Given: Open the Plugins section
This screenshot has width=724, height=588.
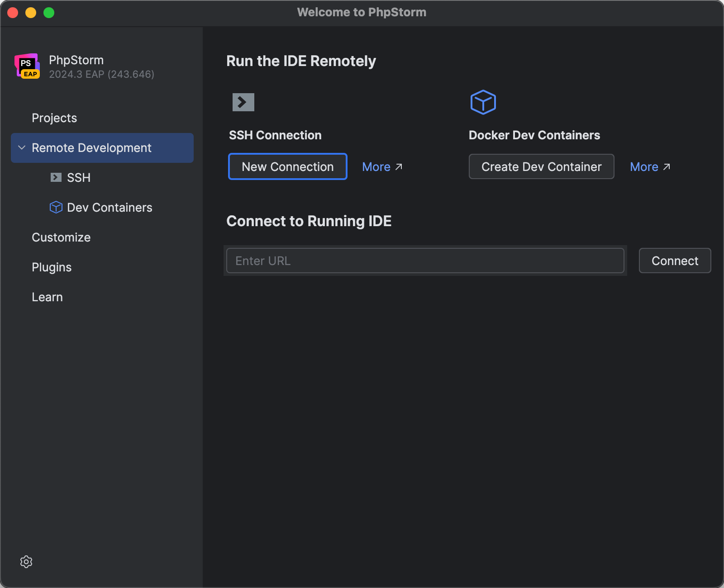Looking at the screenshot, I should click(52, 267).
